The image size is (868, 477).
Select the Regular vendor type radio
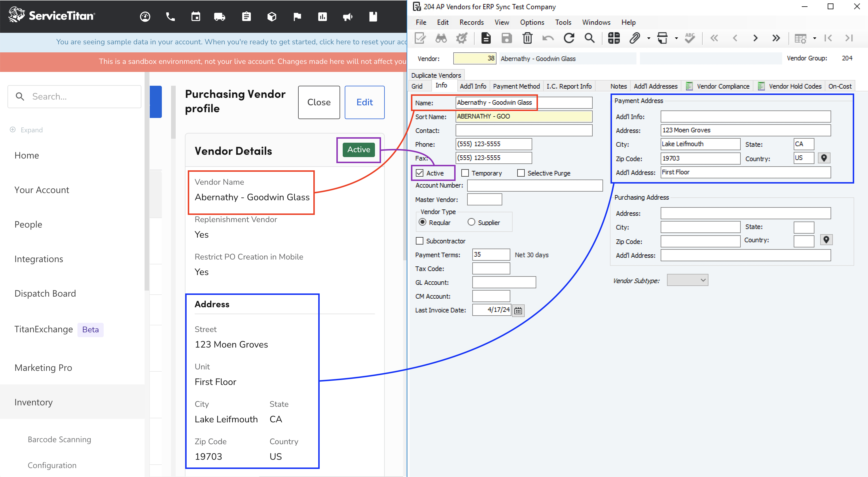tap(422, 222)
